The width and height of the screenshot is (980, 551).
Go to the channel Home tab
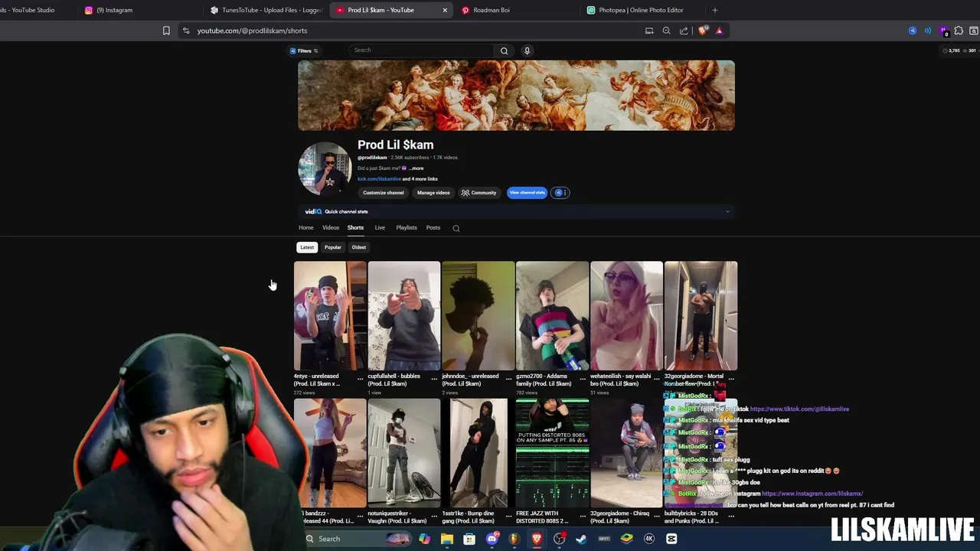coord(305,227)
